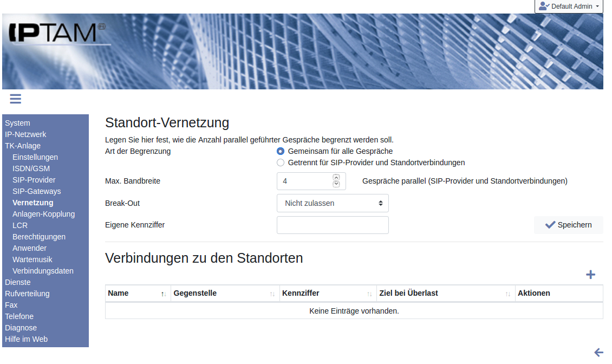Sort table by Gegenstelle column arrows

pos(272,294)
